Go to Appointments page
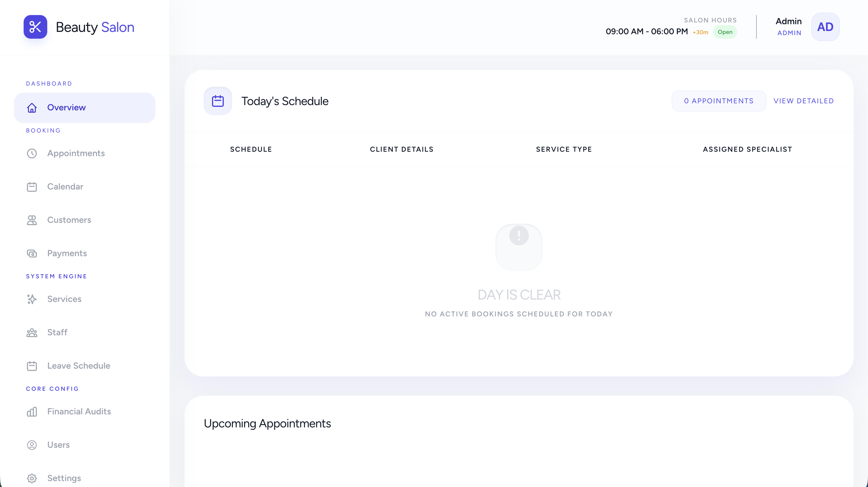The height and width of the screenshot is (487, 868). point(84,153)
